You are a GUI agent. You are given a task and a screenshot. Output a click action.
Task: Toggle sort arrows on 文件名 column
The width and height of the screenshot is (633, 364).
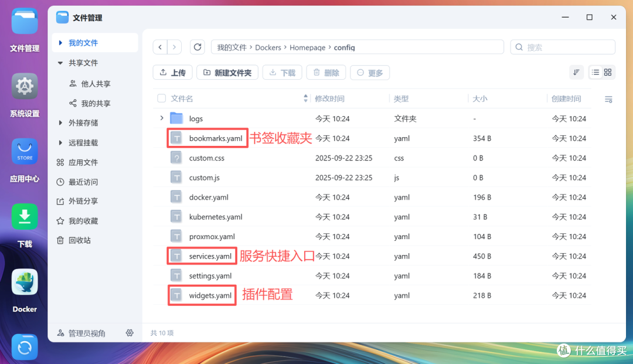click(x=305, y=98)
